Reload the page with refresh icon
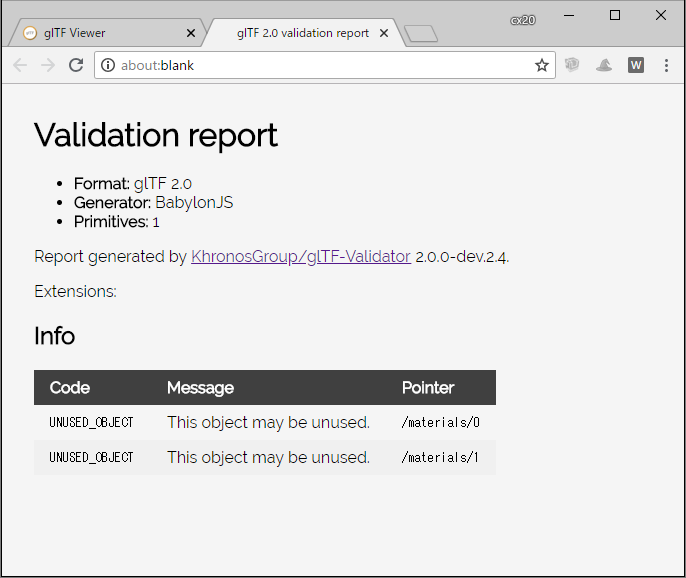 pyautogui.click(x=76, y=65)
